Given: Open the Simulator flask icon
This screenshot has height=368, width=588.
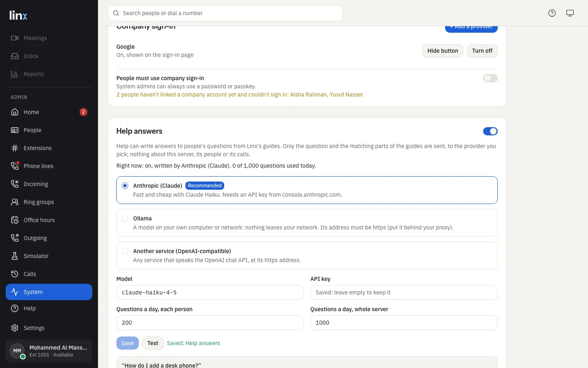Looking at the screenshot, I should click(15, 256).
